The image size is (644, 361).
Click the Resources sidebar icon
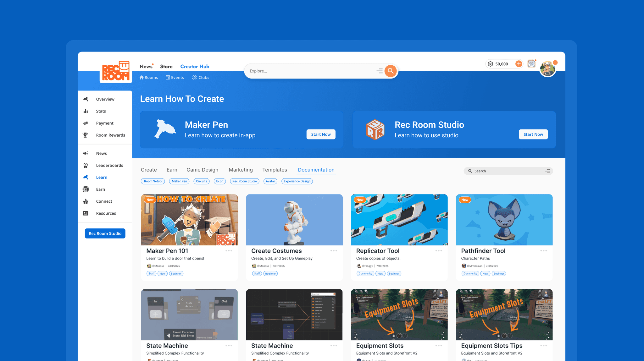click(x=86, y=213)
